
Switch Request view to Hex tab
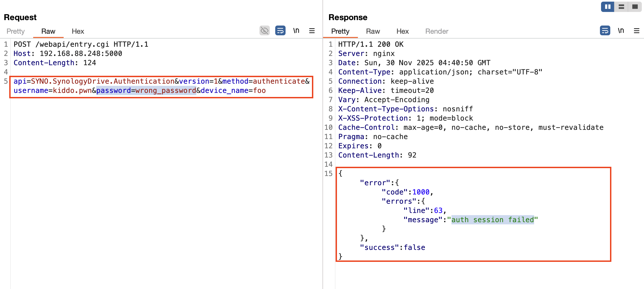78,31
